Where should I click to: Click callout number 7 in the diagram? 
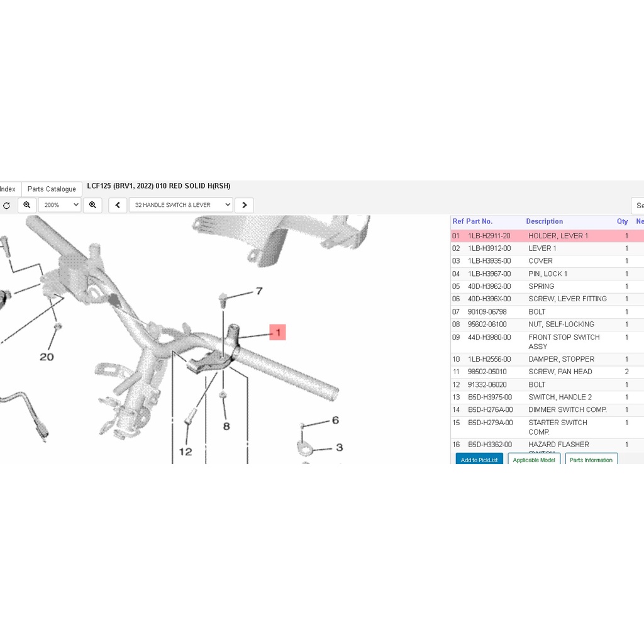[x=258, y=291]
